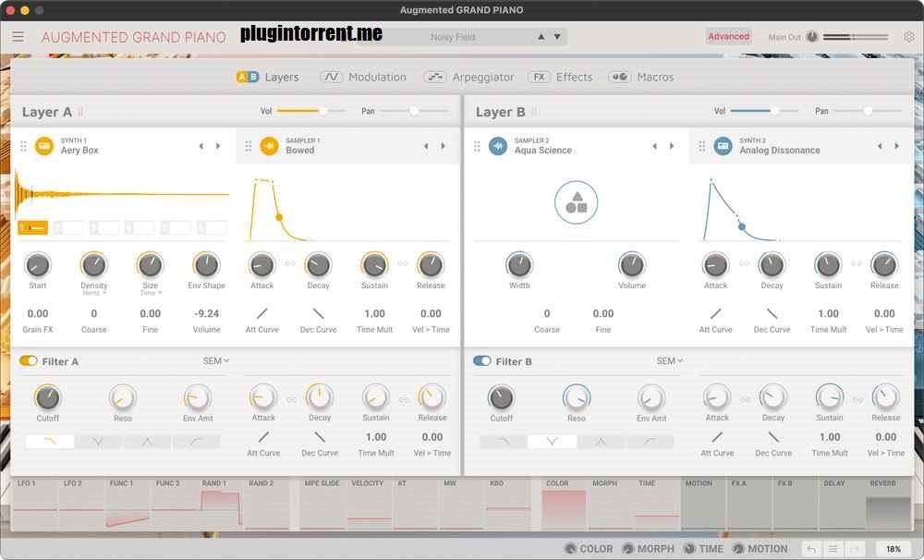Toggle Synth 2 Attack-Decay link

coord(744,263)
